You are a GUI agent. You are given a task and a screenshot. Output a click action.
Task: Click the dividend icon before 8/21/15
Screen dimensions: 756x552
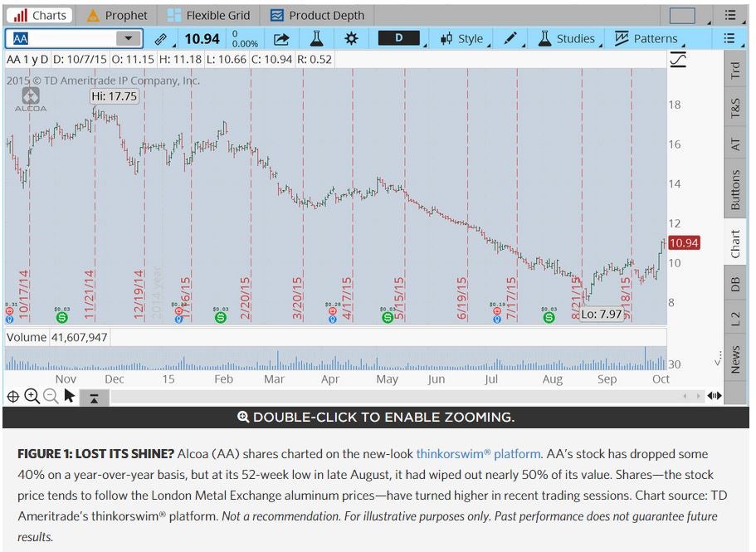pos(549,317)
